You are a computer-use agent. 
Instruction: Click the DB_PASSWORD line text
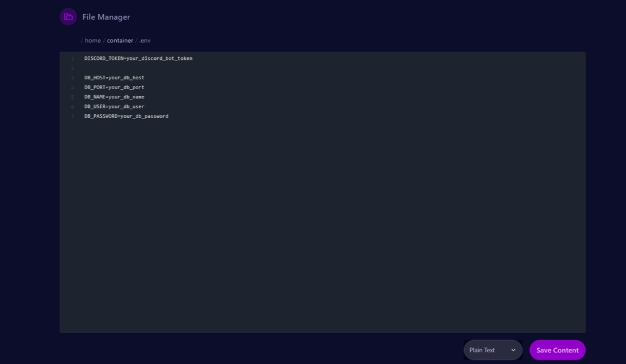[x=126, y=116]
